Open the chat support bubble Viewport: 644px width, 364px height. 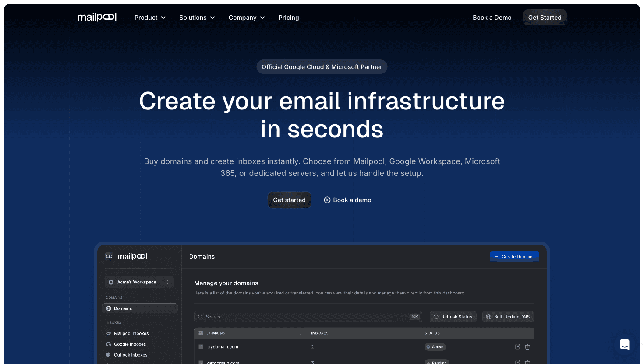pyautogui.click(x=625, y=345)
